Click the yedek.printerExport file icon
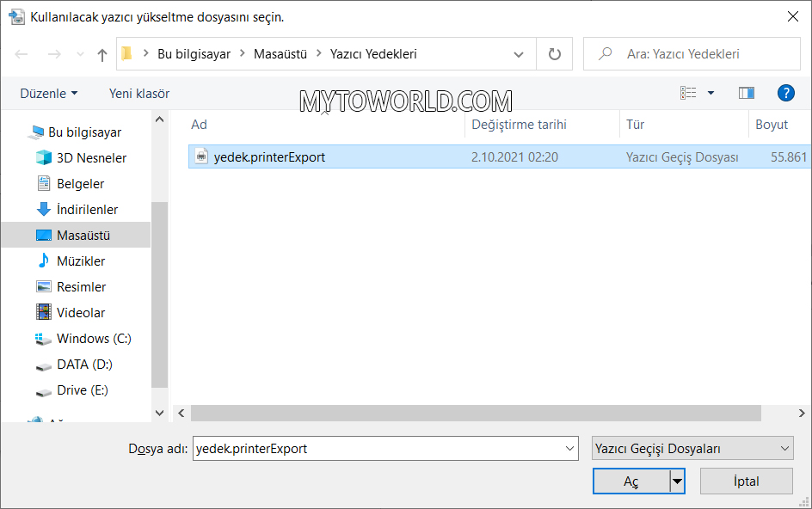The width and height of the screenshot is (812, 509). [x=201, y=156]
